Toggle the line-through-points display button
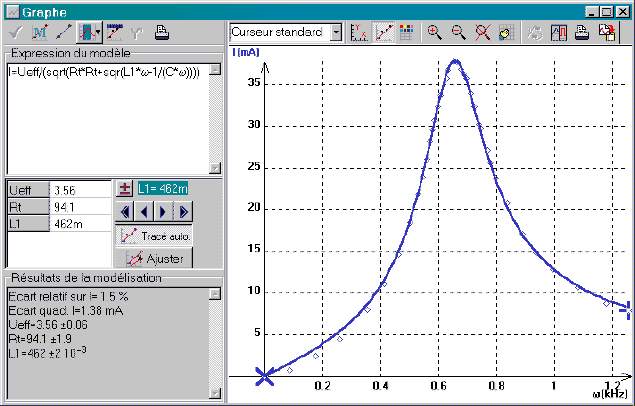Screen dimensions: 635x406 click(x=384, y=32)
